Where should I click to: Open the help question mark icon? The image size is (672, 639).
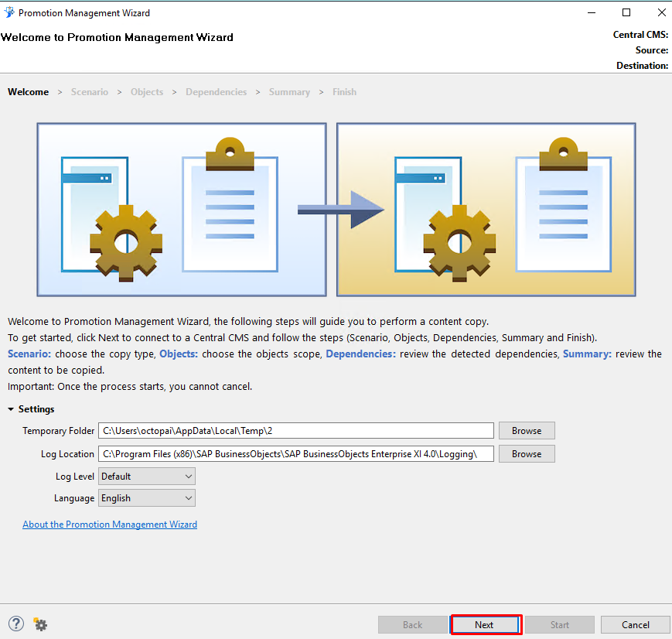[x=16, y=624]
